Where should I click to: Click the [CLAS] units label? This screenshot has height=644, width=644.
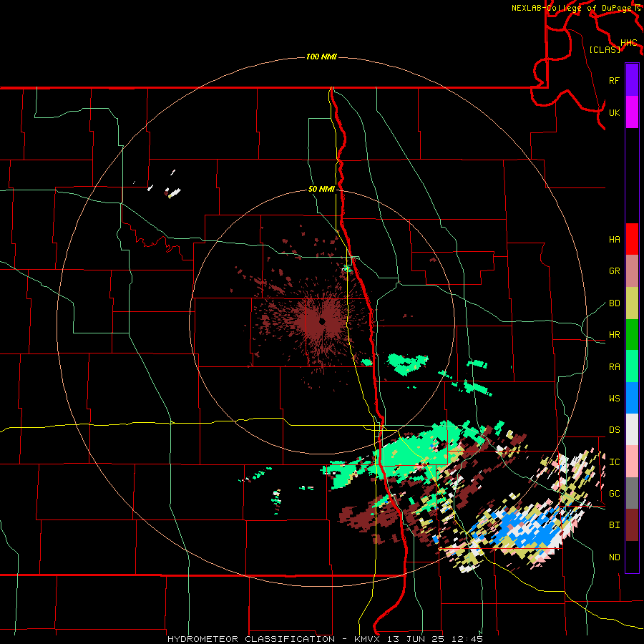pos(605,49)
